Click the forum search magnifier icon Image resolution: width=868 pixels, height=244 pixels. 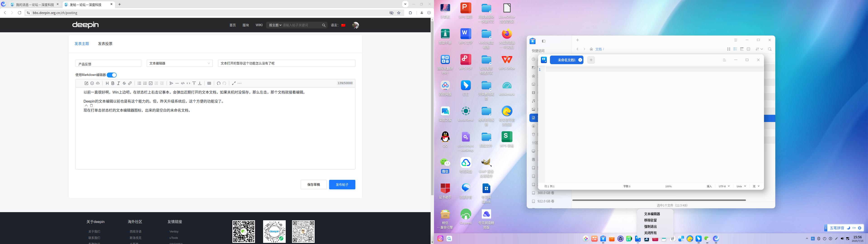tap(323, 25)
